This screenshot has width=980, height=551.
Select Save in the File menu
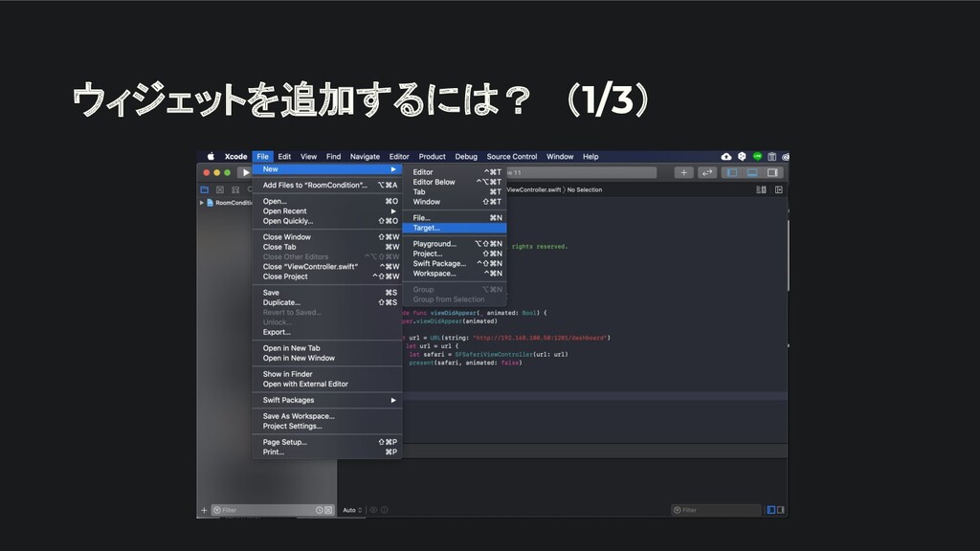pos(327,293)
